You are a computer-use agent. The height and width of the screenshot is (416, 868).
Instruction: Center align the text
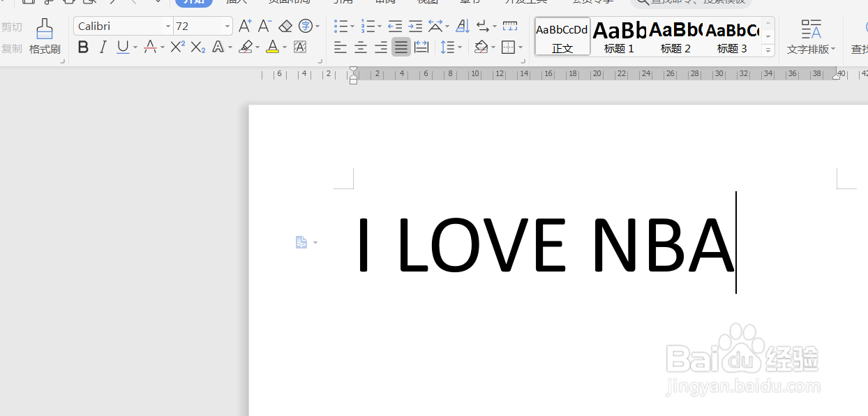click(x=361, y=47)
